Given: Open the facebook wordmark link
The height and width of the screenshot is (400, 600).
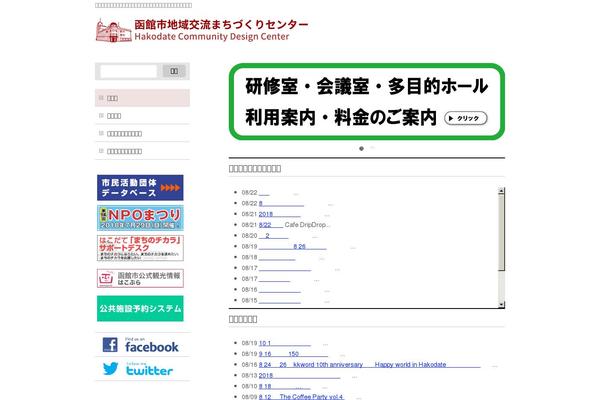Looking at the screenshot, I should coord(152,345).
